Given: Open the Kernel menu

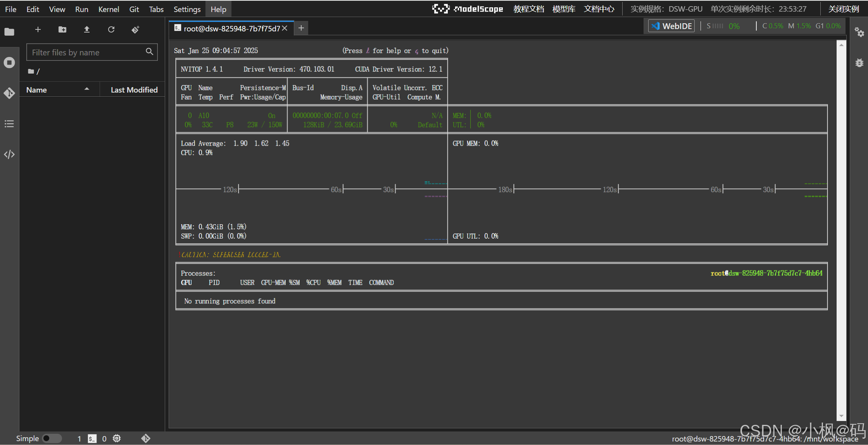Looking at the screenshot, I should coord(109,9).
